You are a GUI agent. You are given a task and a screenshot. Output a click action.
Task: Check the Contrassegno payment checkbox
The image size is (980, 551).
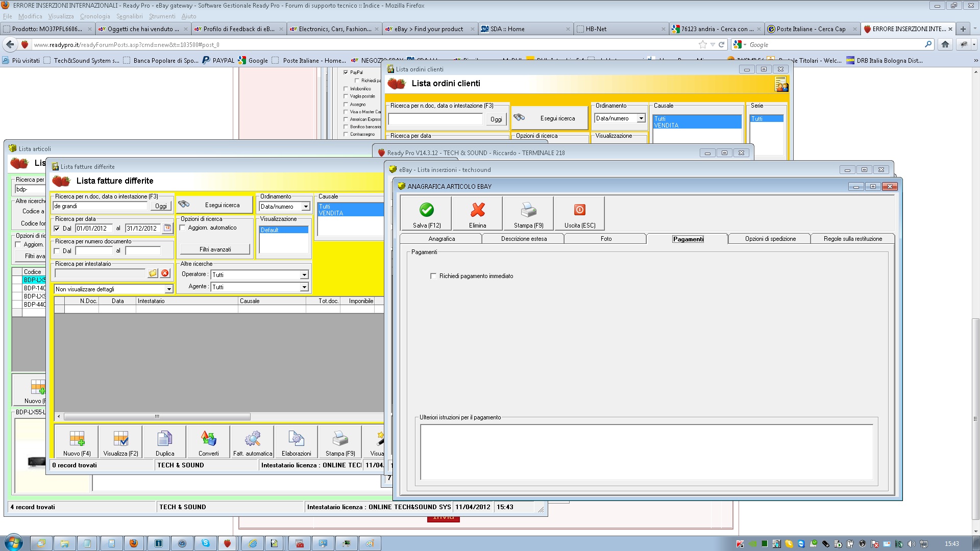[x=346, y=134]
